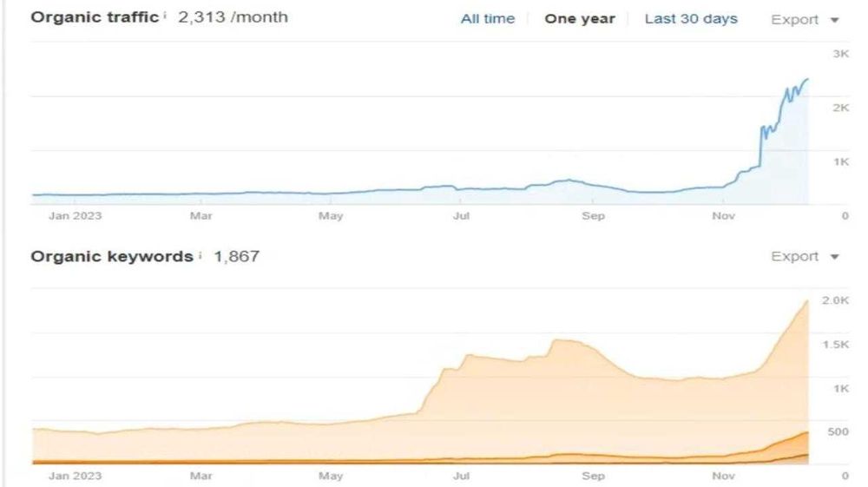Screen dimensions: 868x487
Task: Click the 2,313 /month traffic value
Action: pos(233,17)
